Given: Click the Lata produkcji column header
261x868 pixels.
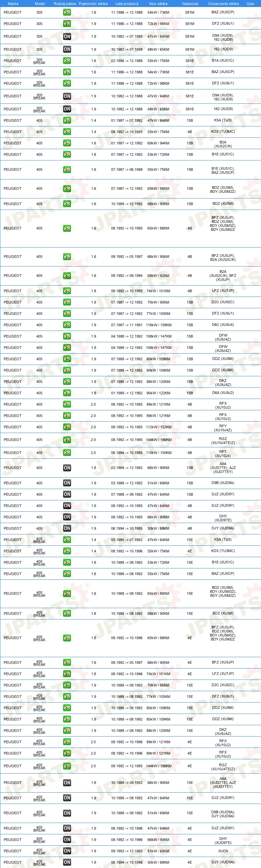Looking at the screenshot, I should tap(127, 4).
